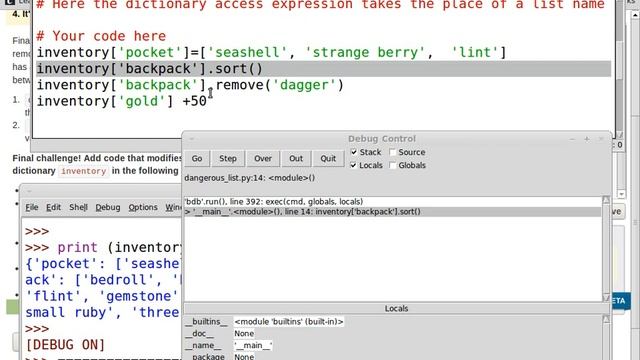This screenshot has width=640, height=360.
Task: Click the __doc__ local variable name
Action: 199,333
